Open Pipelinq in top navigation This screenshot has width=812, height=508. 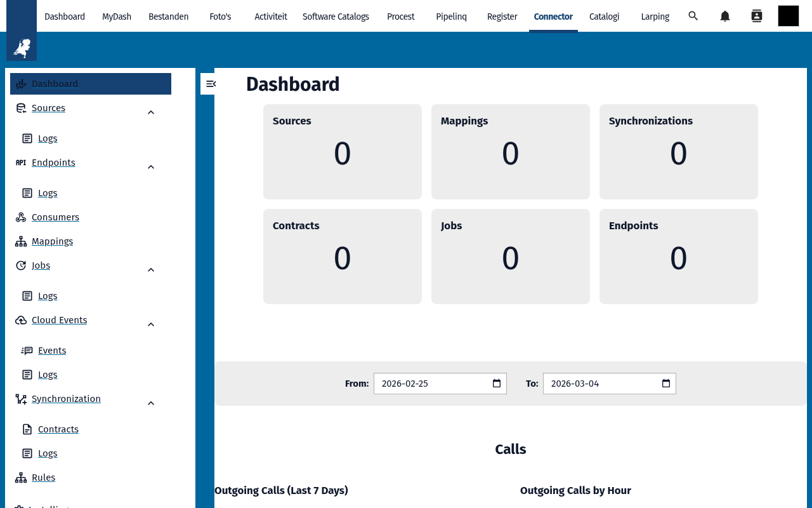coord(452,17)
